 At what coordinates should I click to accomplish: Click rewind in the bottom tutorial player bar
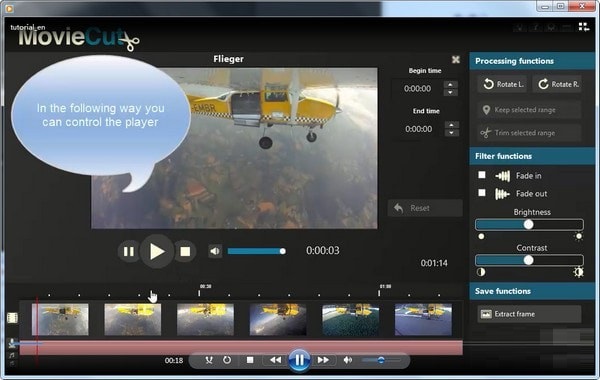[275, 360]
